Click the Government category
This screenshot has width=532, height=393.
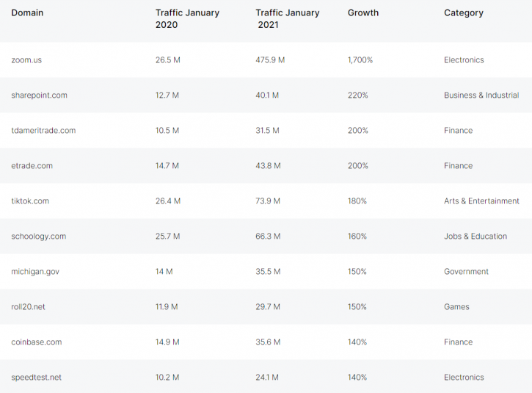click(x=466, y=272)
